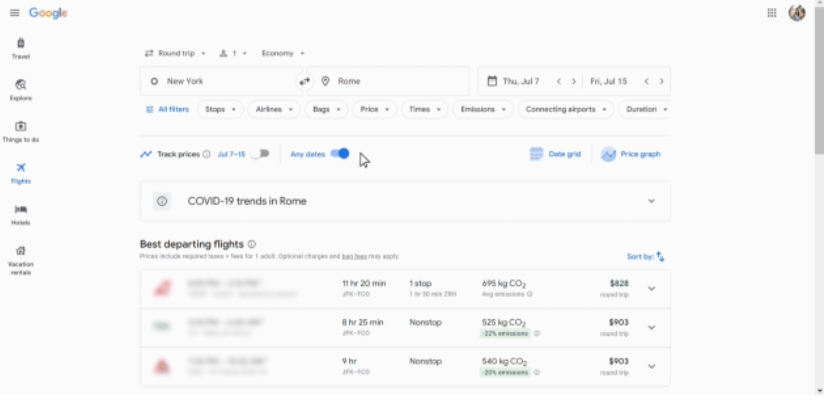Click the Google logo
Image resolution: width=826 pixels, height=406 pixels.
click(x=48, y=13)
